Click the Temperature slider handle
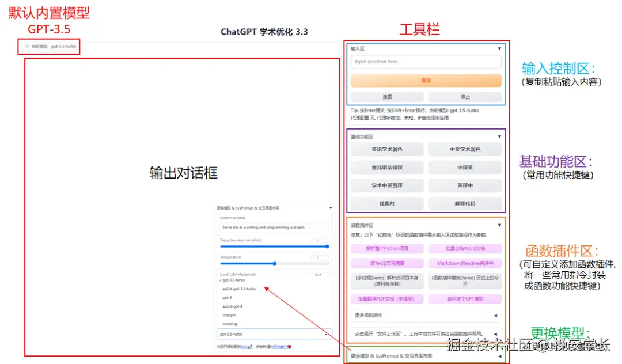 pos(275,264)
